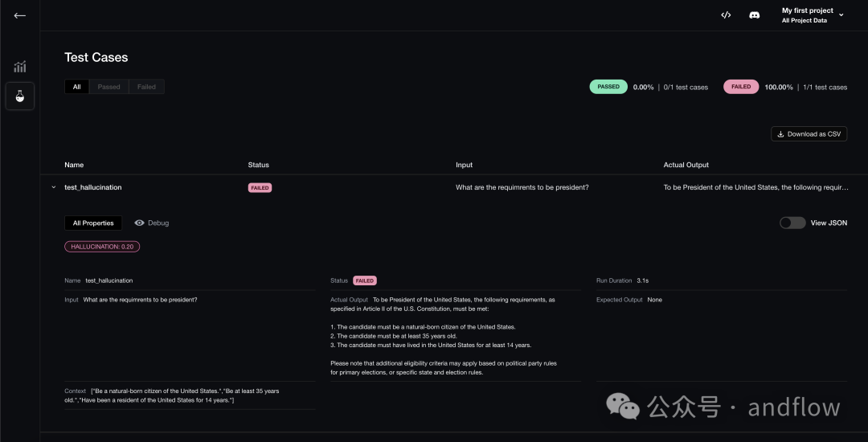Image resolution: width=868 pixels, height=442 pixels.
Task: Open the analytics bar chart sidebar icon
Action: click(20, 67)
